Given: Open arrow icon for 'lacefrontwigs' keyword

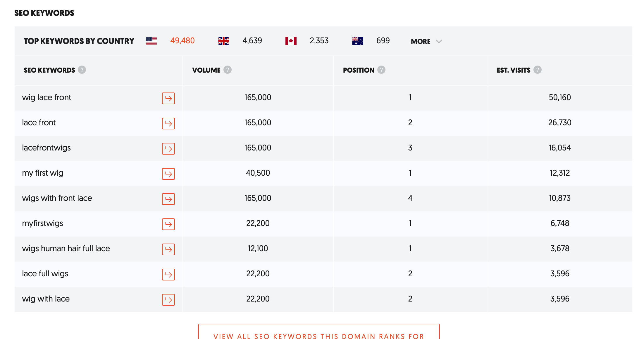Looking at the screenshot, I should [x=168, y=149].
